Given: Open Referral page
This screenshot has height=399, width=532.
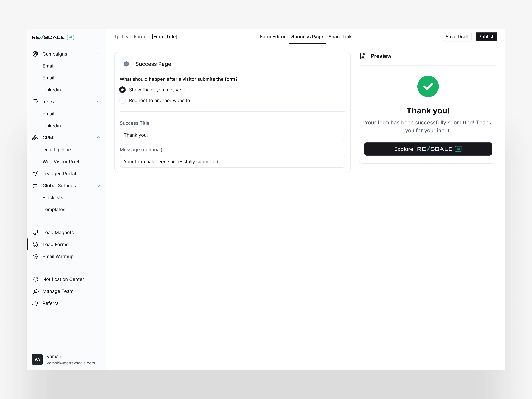Looking at the screenshot, I should (x=51, y=303).
